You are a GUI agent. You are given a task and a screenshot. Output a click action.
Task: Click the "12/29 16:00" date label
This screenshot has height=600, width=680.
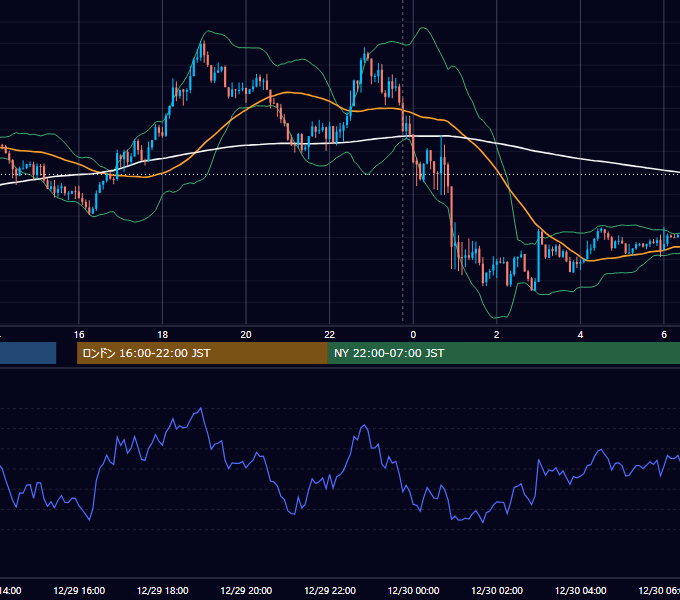[x=79, y=590]
